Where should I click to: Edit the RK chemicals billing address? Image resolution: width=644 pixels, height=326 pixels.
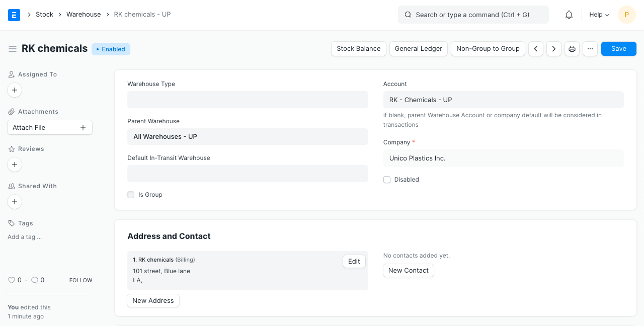(354, 262)
